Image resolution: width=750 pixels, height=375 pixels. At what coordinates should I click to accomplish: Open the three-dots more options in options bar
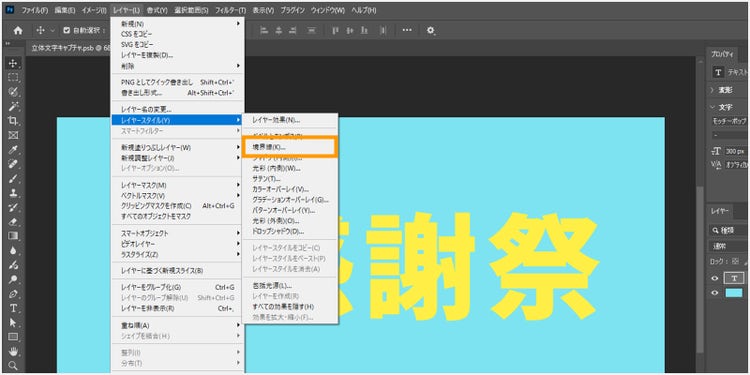point(407,30)
